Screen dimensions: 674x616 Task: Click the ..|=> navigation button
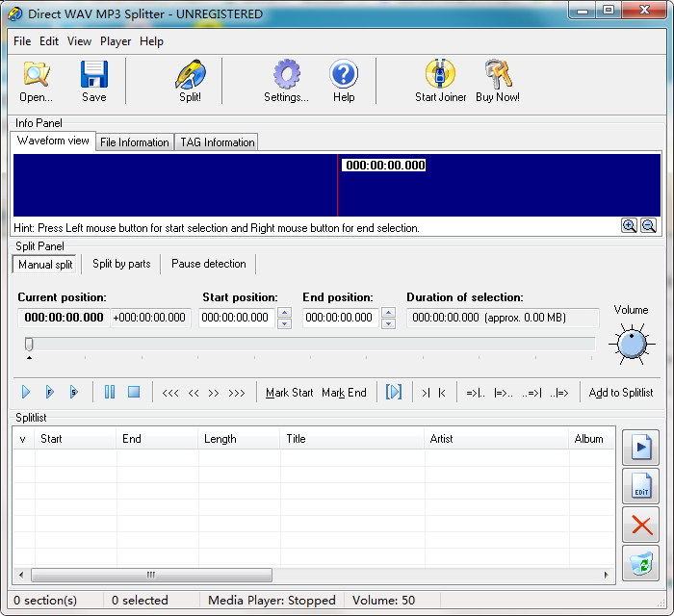[x=559, y=393]
